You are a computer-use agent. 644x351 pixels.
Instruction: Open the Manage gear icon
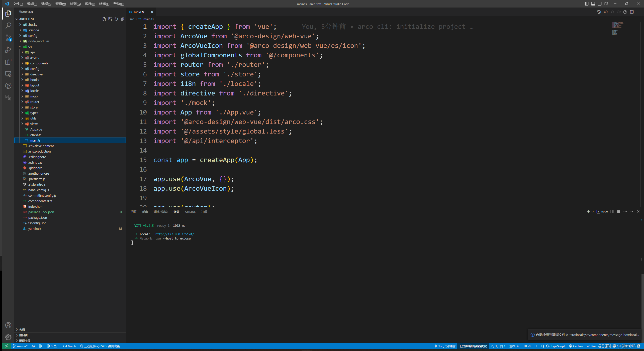pos(8,337)
